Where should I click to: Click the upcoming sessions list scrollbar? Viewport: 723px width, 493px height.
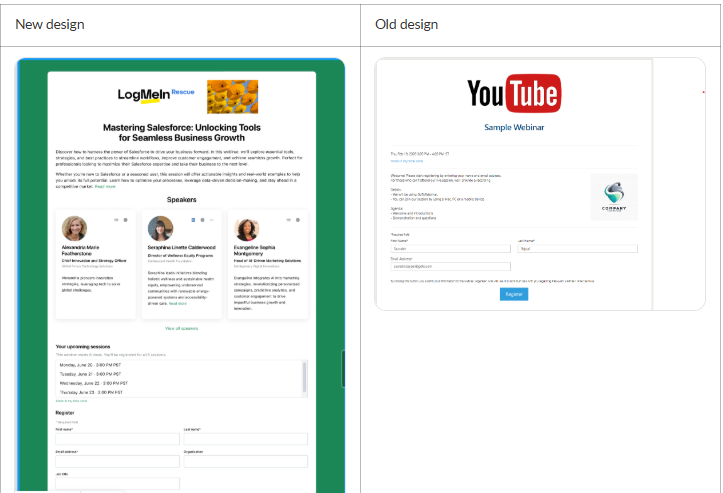coord(304,376)
